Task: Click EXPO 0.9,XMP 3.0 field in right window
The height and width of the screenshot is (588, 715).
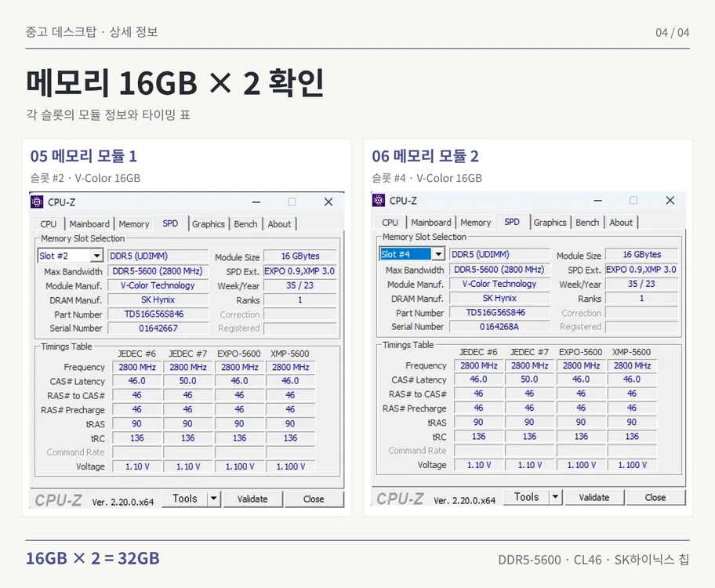Action: click(x=641, y=269)
